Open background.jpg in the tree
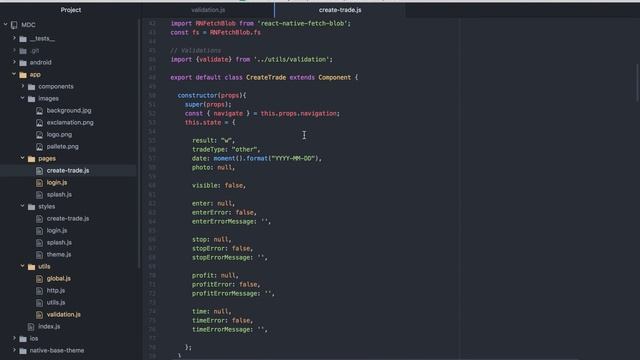Screen dimensions: 640x360 tap(69, 111)
